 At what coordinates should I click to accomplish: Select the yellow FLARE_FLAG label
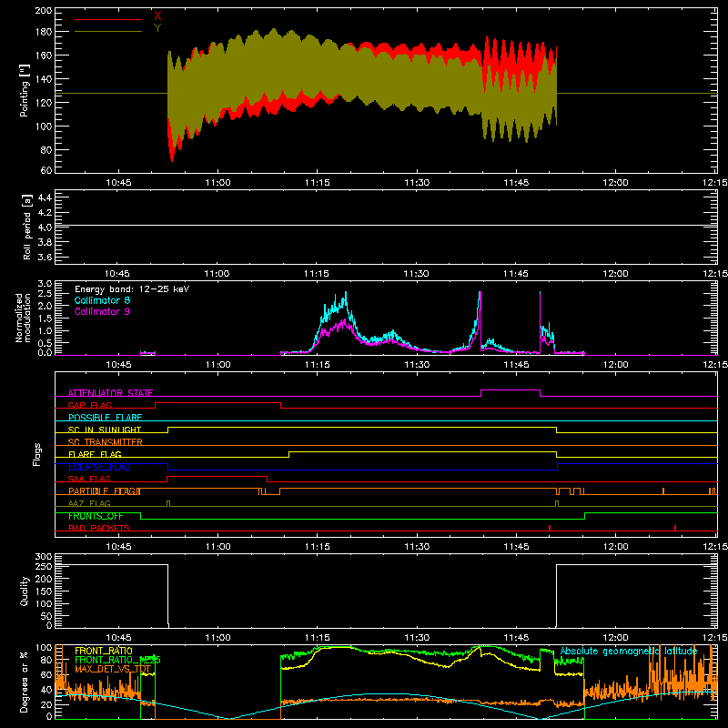click(x=95, y=454)
